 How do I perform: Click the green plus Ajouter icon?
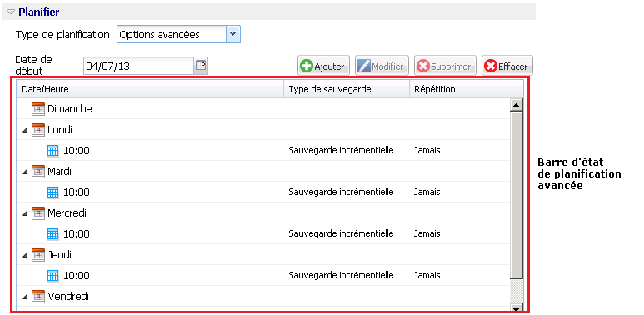pyautogui.click(x=306, y=66)
